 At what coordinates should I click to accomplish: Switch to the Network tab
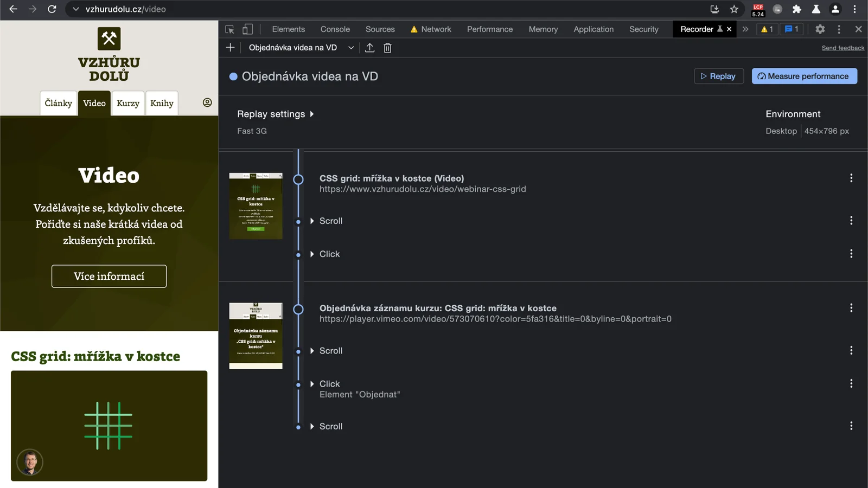coord(436,29)
